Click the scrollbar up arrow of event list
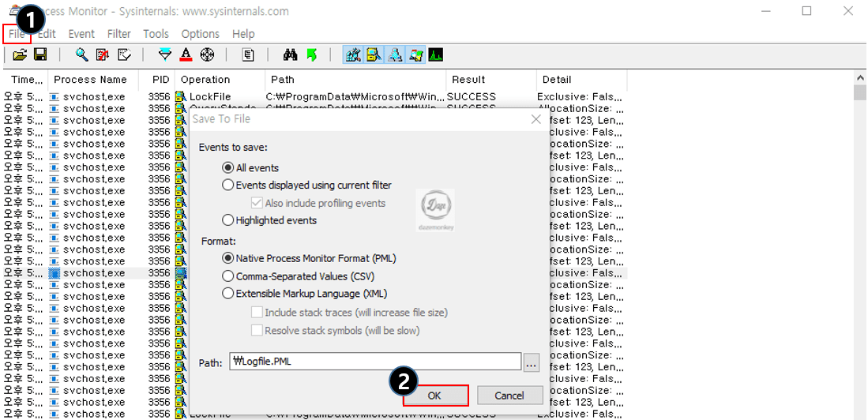The width and height of the screenshot is (868, 420). tap(859, 78)
